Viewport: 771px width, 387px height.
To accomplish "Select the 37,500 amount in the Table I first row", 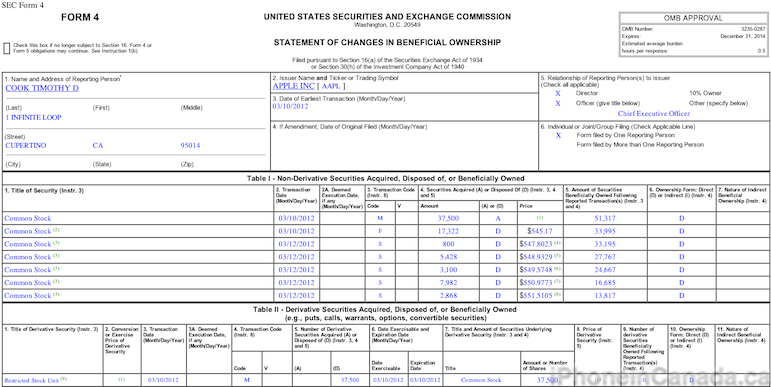I will coord(448,218).
